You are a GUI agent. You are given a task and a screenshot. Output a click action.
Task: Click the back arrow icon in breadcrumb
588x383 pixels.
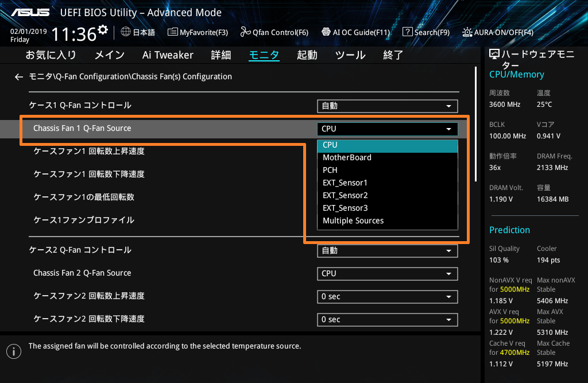[19, 77]
